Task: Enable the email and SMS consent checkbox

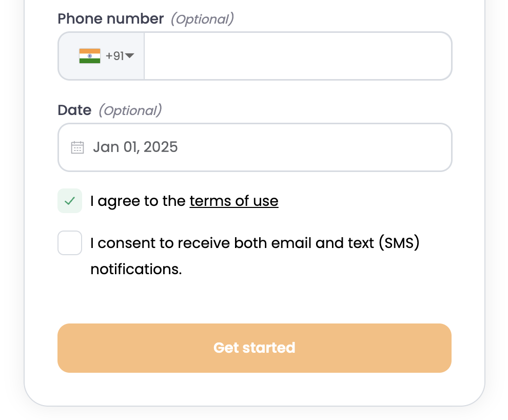Action: [70, 243]
